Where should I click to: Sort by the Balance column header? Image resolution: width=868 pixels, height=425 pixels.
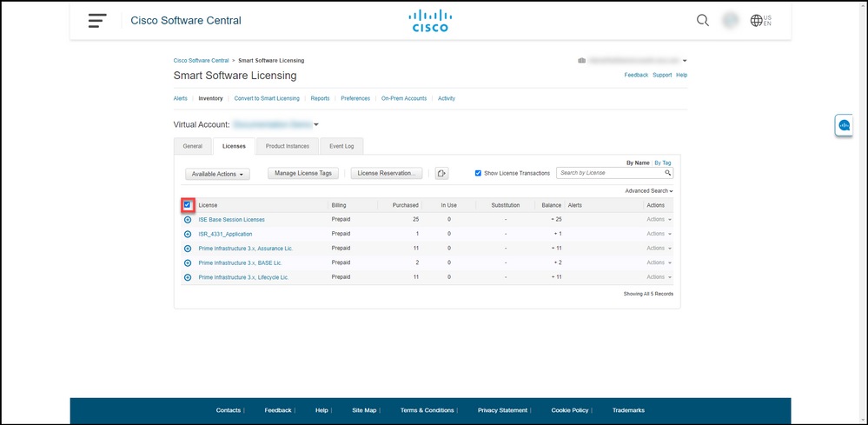tap(552, 205)
